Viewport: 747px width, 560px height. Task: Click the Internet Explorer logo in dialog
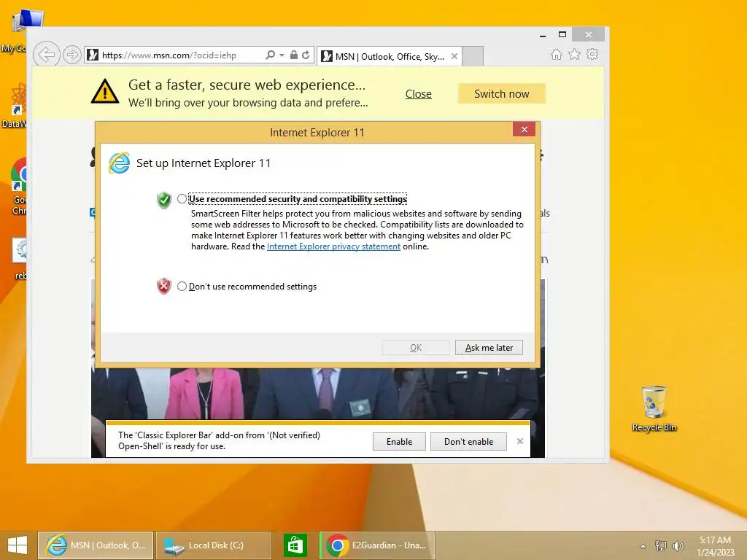click(x=119, y=163)
